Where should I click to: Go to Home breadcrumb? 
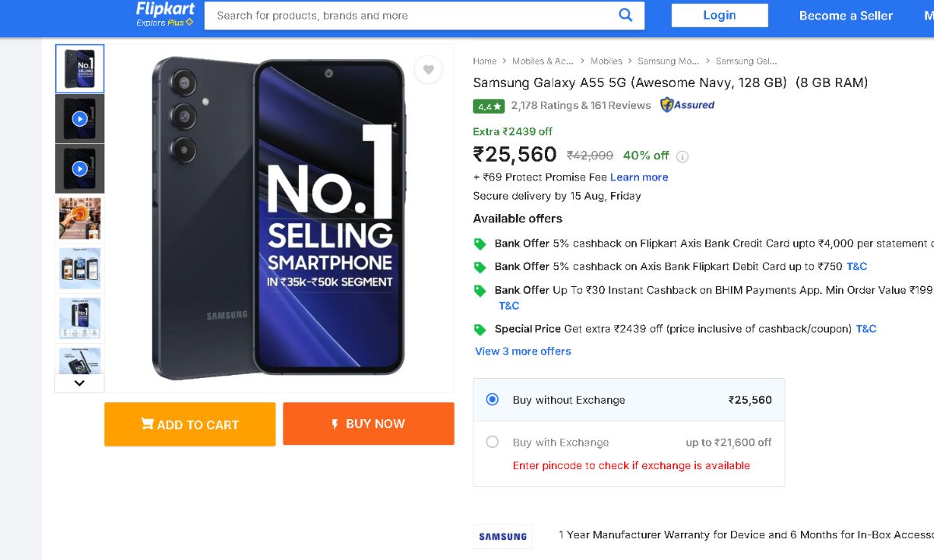coord(484,61)
